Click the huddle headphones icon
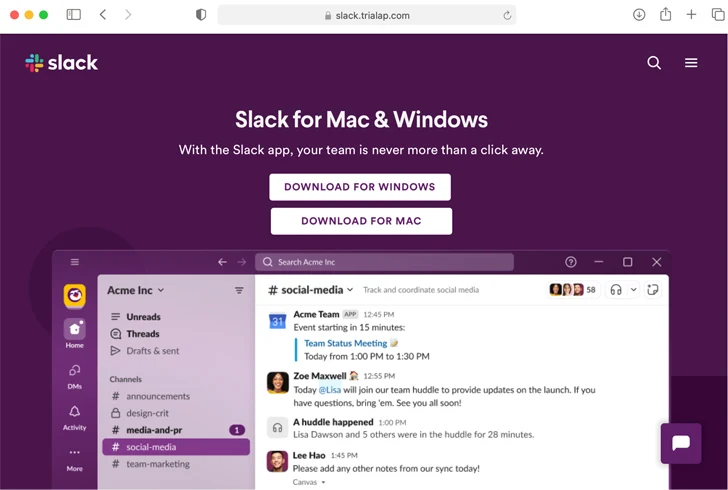Screen dimensions: 728x490 (x=616, y=290)
